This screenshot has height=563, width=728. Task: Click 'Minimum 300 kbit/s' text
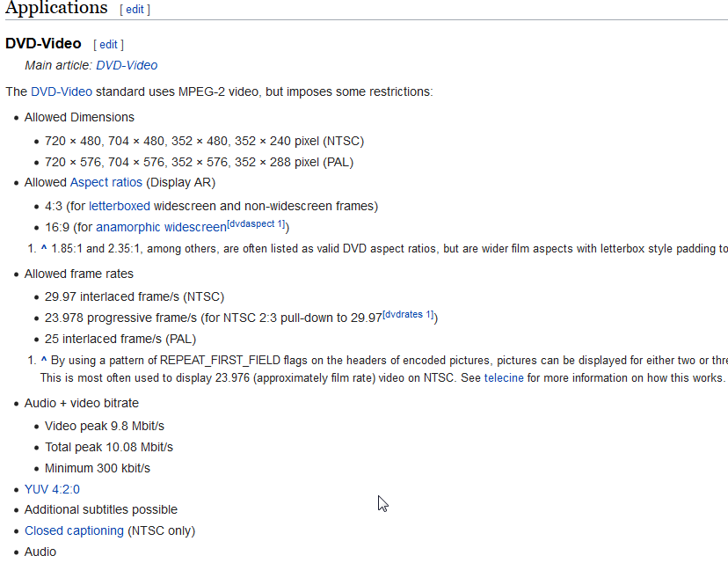98,468
